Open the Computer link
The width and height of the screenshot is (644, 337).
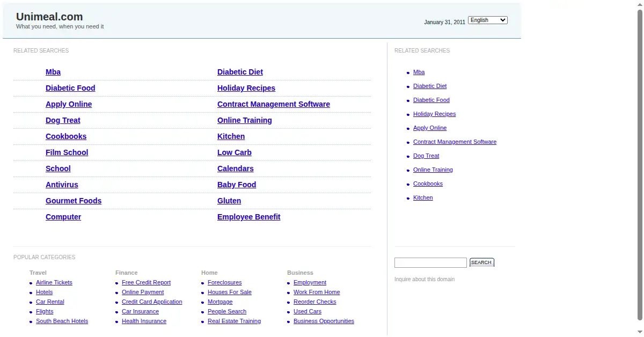coord(63,217)
